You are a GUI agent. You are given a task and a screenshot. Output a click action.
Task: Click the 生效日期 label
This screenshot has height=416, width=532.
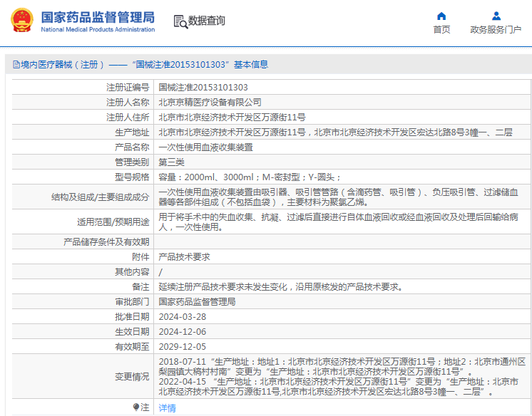[132, 331]
